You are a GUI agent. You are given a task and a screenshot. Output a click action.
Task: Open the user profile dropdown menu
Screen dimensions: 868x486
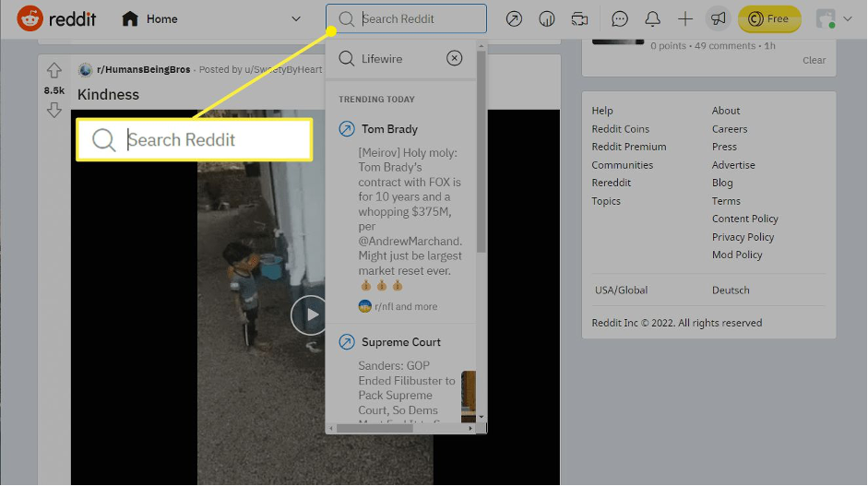(x=834, y=19)
